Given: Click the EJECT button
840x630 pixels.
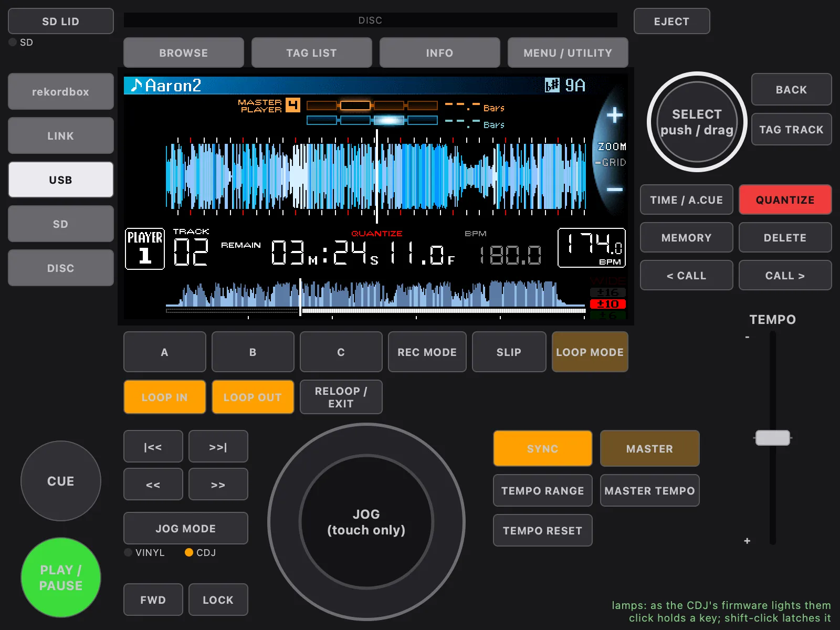Looking at the screenshot, I should click(x=672, y=21).
